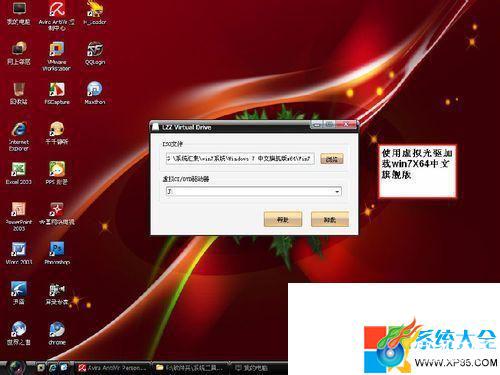Switch to My Computer taskbar button
500x375 pixels.
[259, 368]
